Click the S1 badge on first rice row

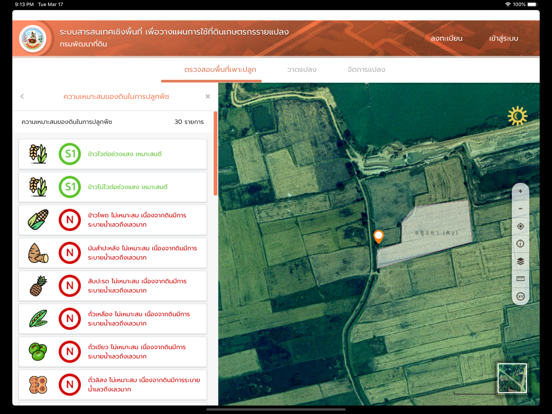[x=70, y=154]
